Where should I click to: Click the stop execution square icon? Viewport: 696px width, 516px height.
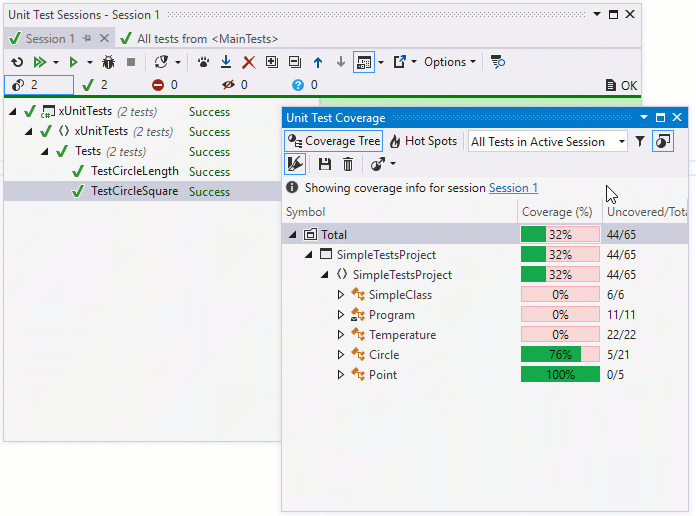(x=130, y=62)
